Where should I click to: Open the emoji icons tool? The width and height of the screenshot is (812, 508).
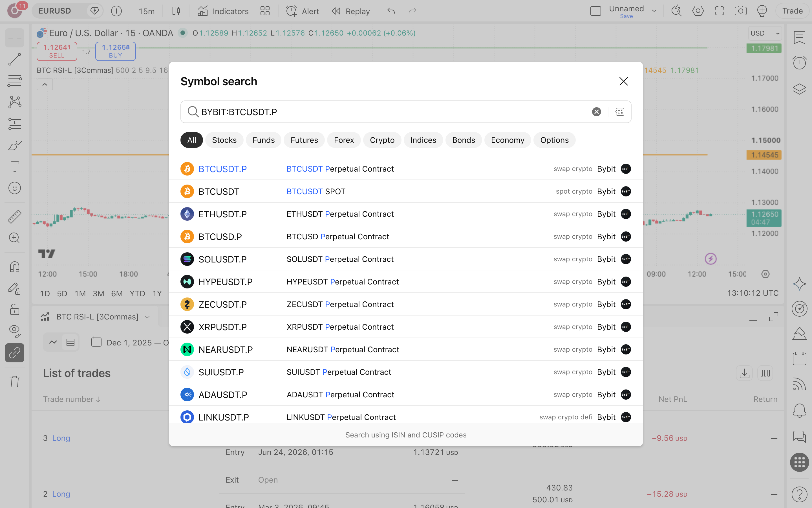pos(14,188)
